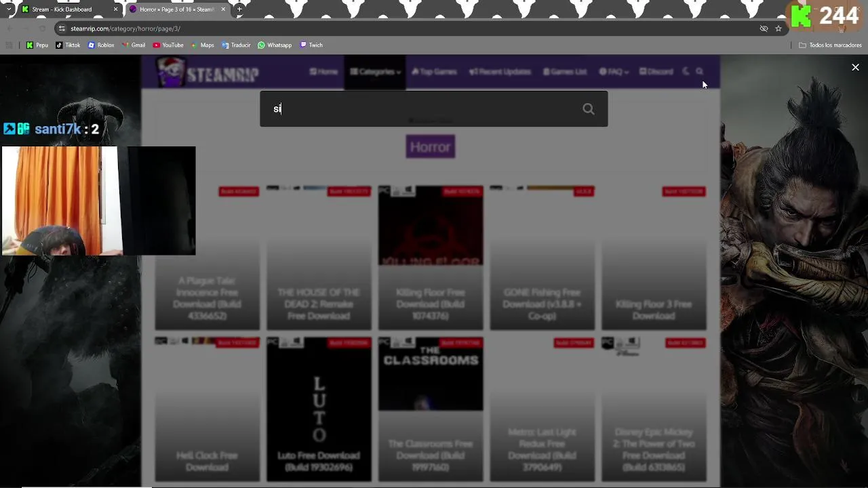The width and height of the screenshot is (868, 488).
Task: Reload the page
Action: click(42, 28)
